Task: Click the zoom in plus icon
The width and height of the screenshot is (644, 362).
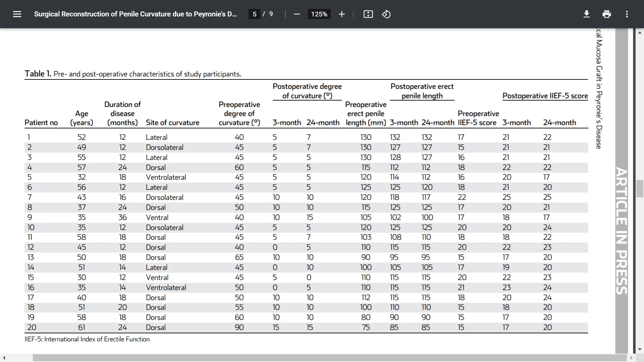Action: 341,14
